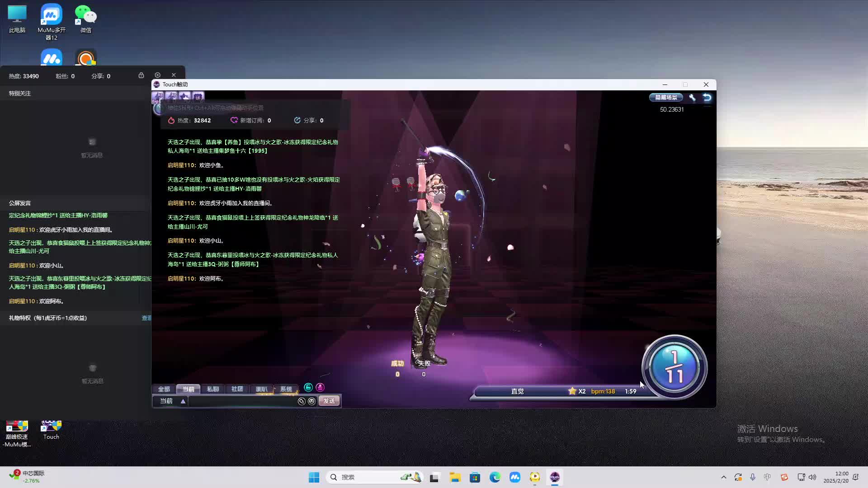The width and height of the screenshot is (868, 488).
Task: Toggle the 隐藏场景 scene-hide button
Action: 665,97
